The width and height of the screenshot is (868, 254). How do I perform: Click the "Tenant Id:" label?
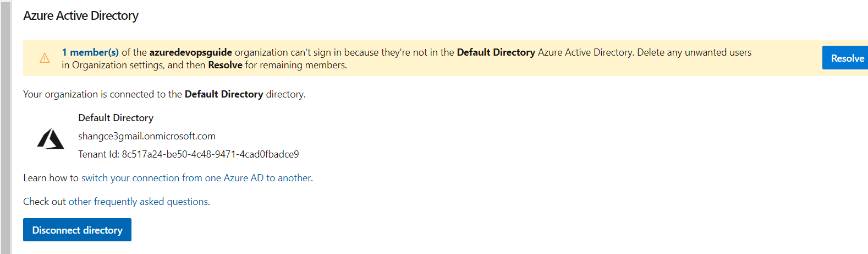[98, 154]
